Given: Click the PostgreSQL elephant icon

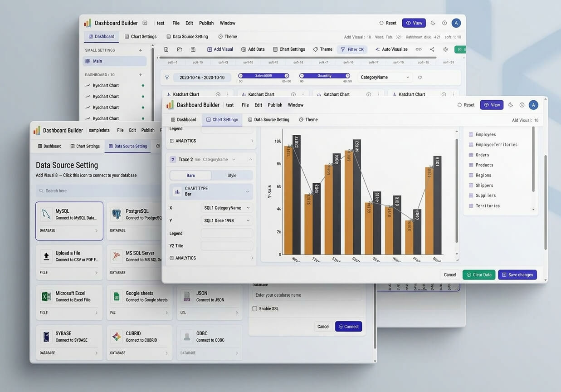Looking at the screenshot, I should tap(117, 214).
